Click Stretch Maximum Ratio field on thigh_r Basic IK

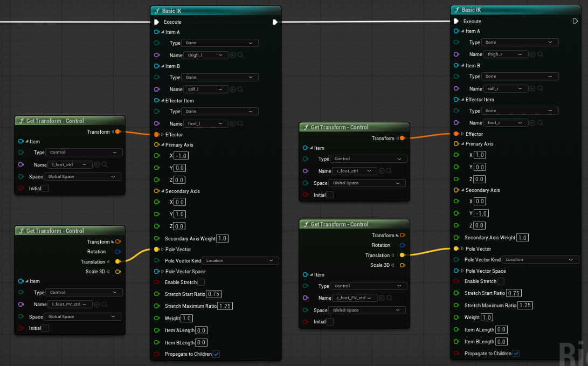525,305
